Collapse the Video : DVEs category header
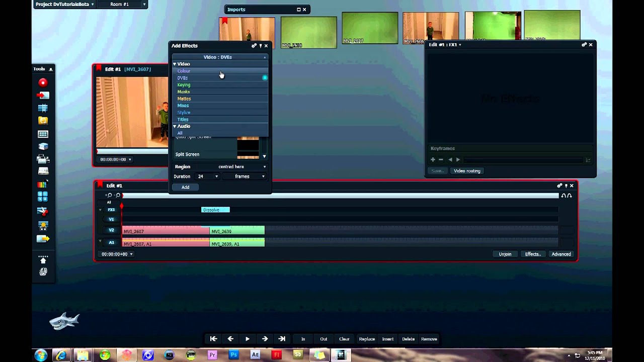644x362 pixels. click(x=219, y=57)
